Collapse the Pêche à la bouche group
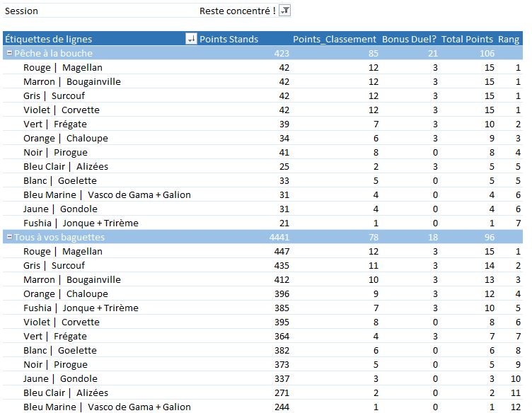532x413 pixels. 9,53
